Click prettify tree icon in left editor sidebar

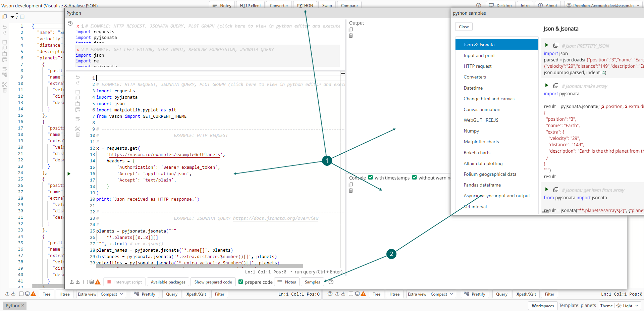5,75
